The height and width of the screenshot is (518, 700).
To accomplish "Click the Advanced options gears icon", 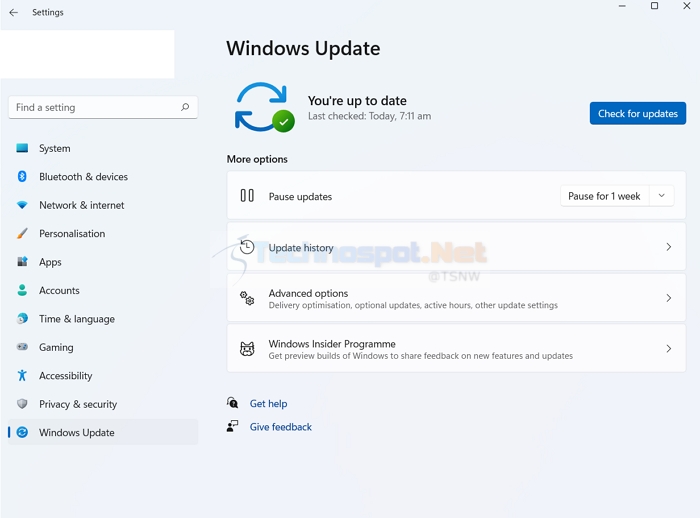I will point(247,298).
